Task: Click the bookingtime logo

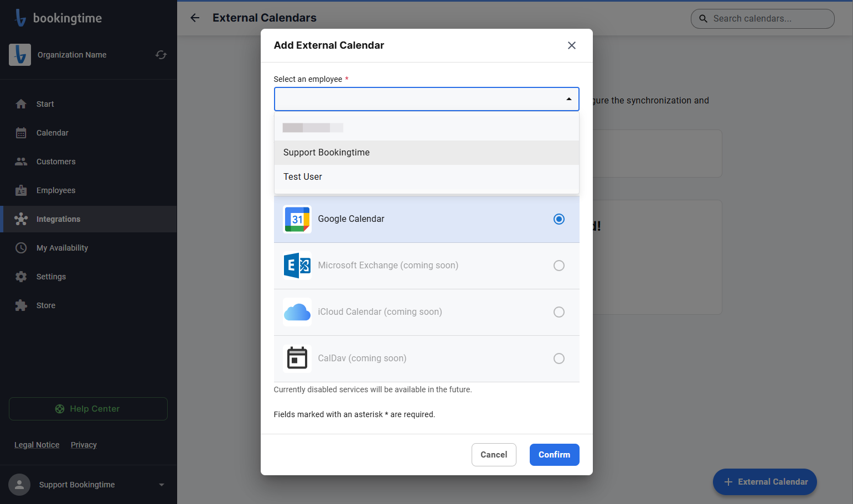Action: (58, 18)
